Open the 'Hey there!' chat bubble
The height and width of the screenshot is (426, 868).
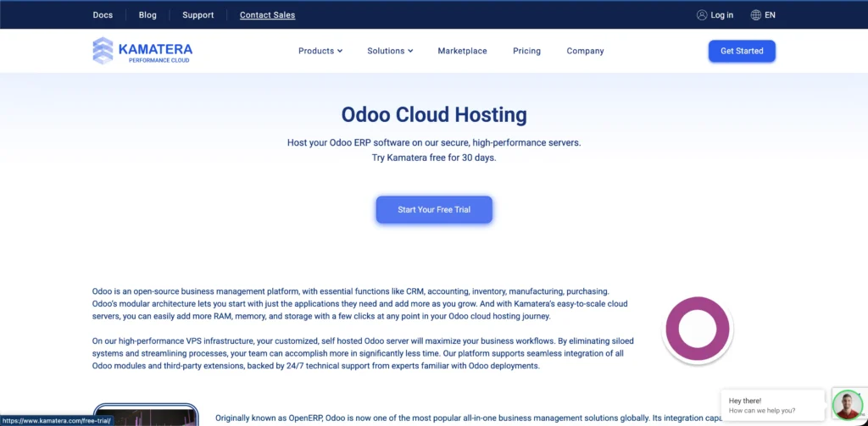coord(773,405)
